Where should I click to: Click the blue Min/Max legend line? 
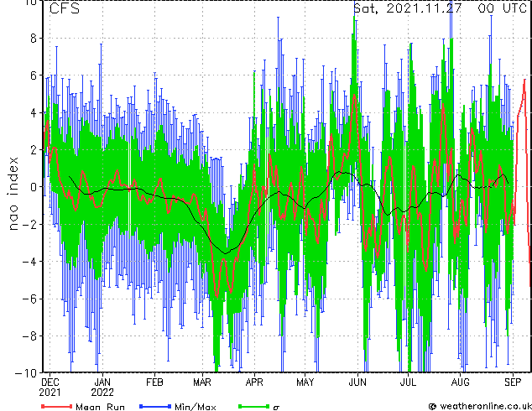click(x=155, y=406)
